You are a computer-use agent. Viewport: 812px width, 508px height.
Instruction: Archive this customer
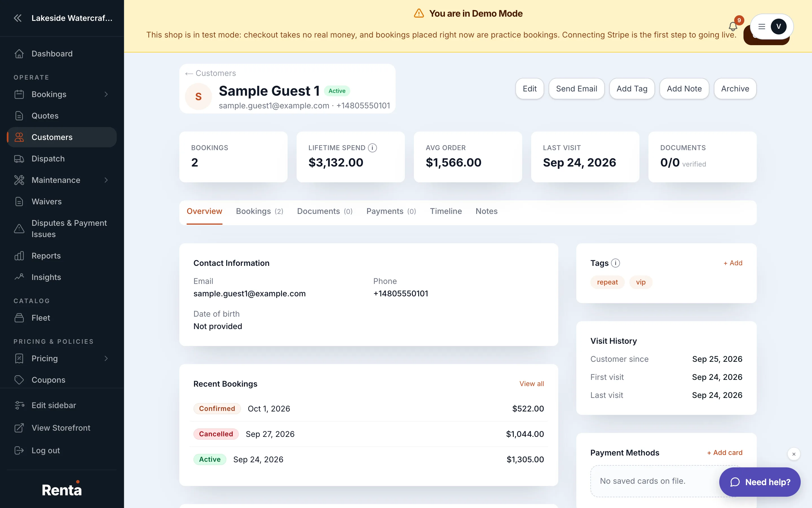coord(735,89)
